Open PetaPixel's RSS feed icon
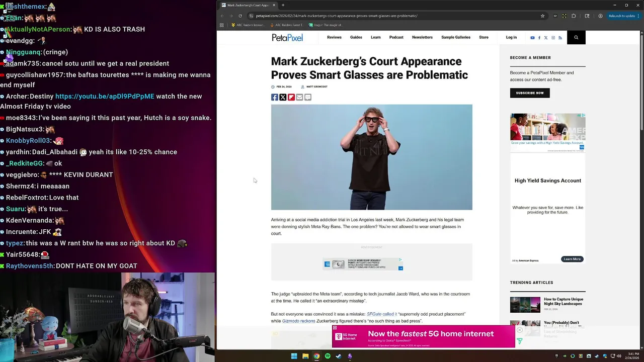 560,38
